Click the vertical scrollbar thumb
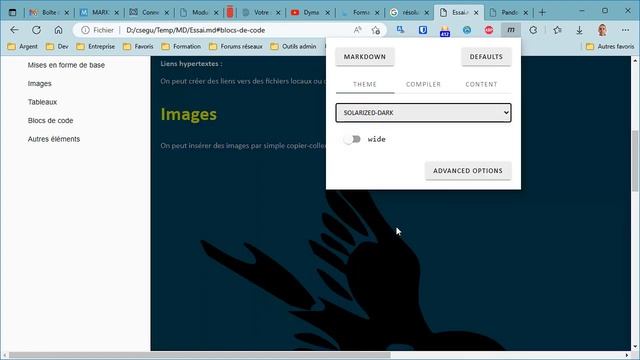Image resolution: width=640 pixels, height=360 pixels. click(x=635, y=160)
